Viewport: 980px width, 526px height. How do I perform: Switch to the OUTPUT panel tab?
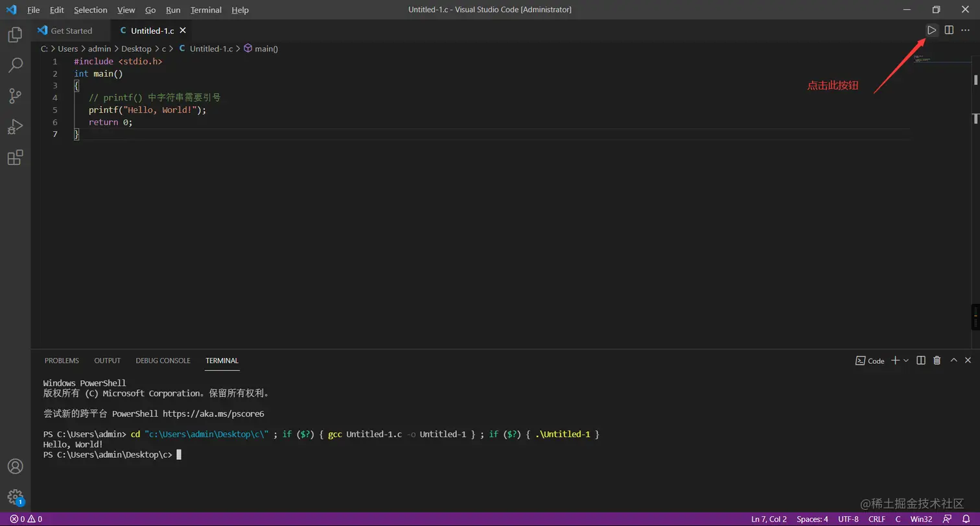tap(108, 361)
